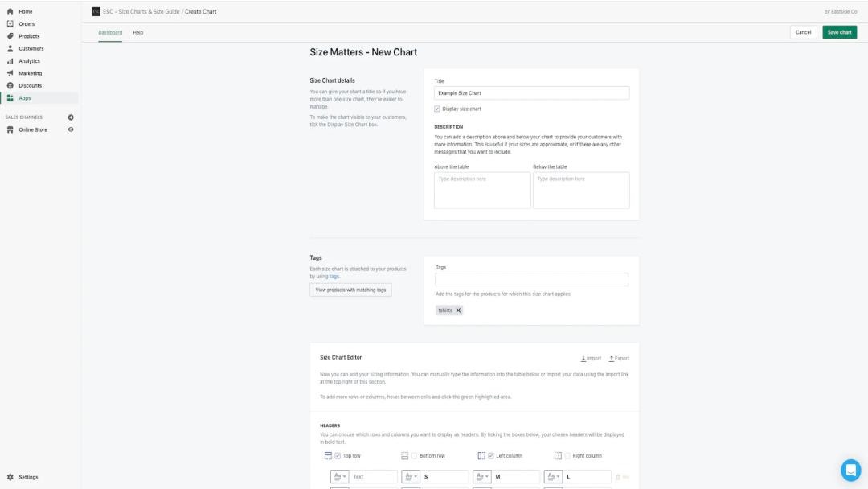Image resolution: width=868 pixels, height=489 pixels.
Task: Open Discounts using its badge icon
Action: tap(10, 85)
